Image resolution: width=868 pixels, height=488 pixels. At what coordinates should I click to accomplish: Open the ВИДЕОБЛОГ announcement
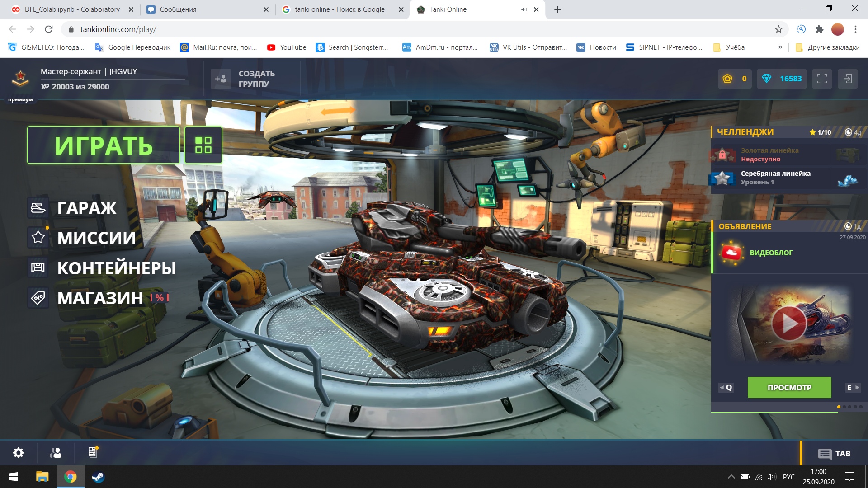point(789,253)
